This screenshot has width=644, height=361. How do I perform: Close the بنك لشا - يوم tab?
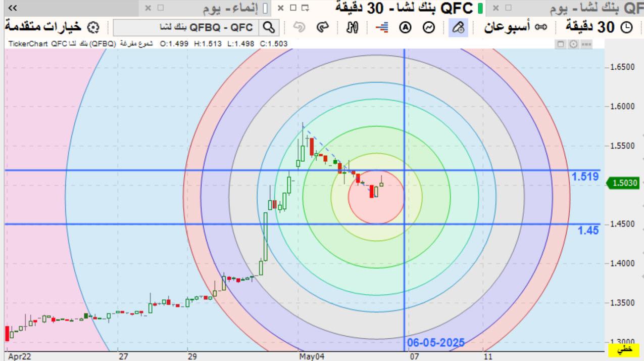496,8
